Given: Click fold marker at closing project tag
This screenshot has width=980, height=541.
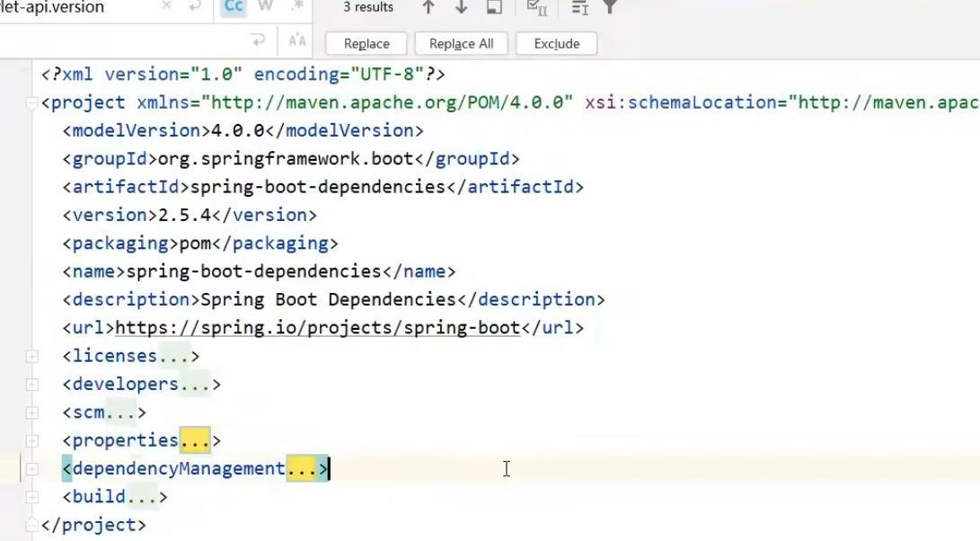Looking at the screenshot, I should coord(31,525).
